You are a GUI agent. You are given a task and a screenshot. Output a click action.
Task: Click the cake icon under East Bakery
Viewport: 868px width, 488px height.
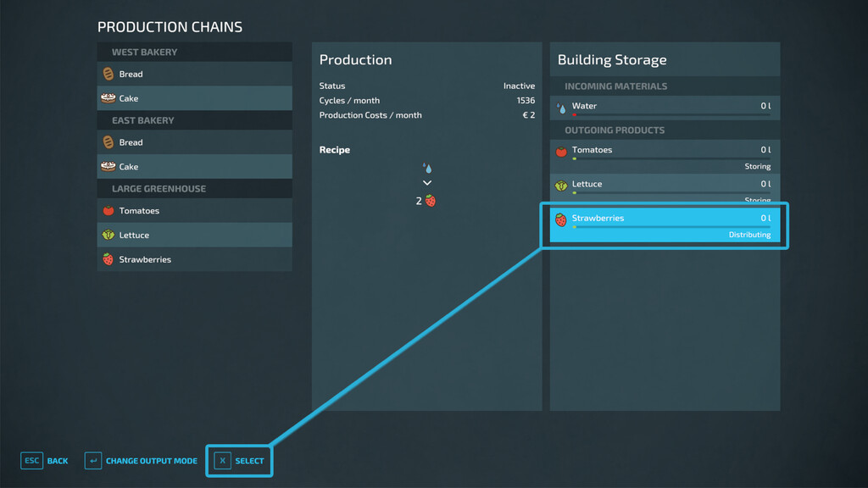(108, 167)
